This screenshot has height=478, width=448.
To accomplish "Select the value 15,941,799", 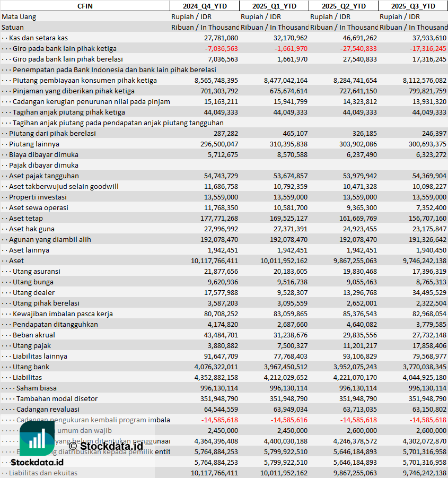I will coord(291,102).
